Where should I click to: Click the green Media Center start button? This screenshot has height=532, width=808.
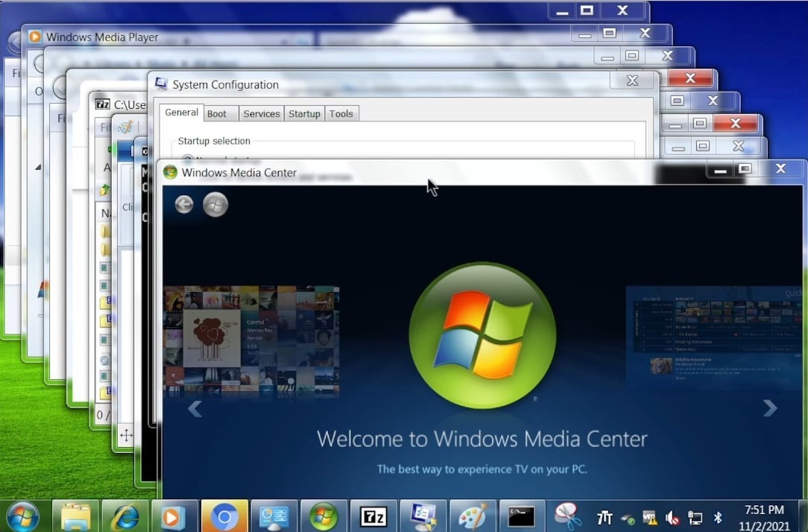tap(215, 204)
